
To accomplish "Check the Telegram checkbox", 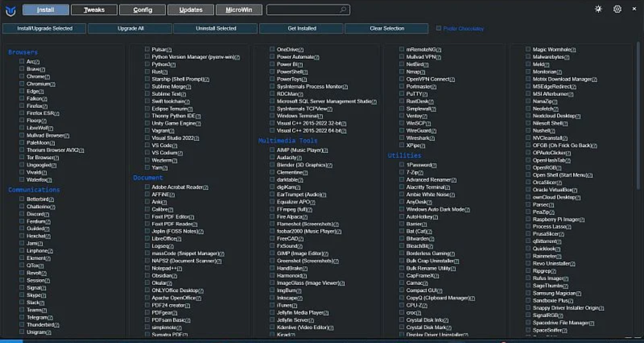I will coord(22,317).
